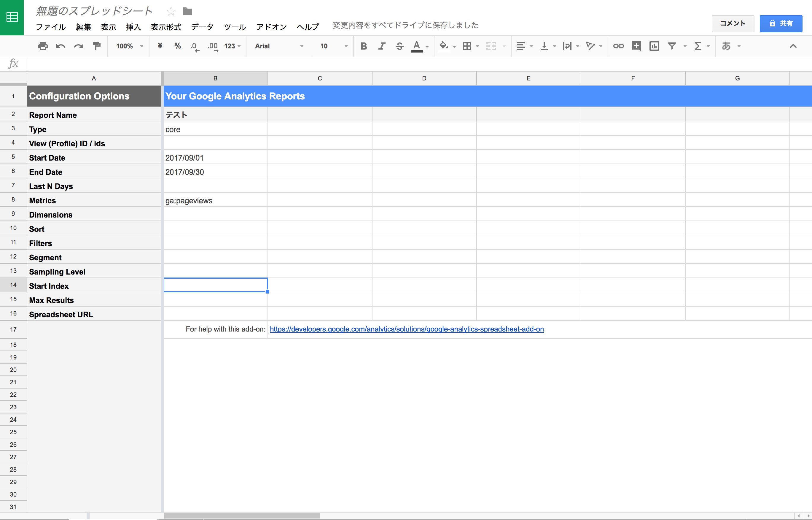Open the developers.google.com analytics add-on link
This screenshot has height=520, width=812.
(407, 329)
